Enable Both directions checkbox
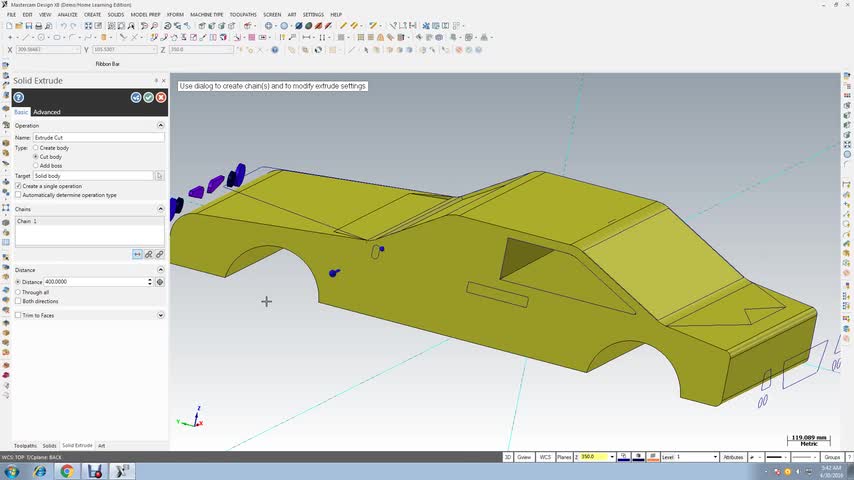Screen dimensions: 854x480 [18, 301]
